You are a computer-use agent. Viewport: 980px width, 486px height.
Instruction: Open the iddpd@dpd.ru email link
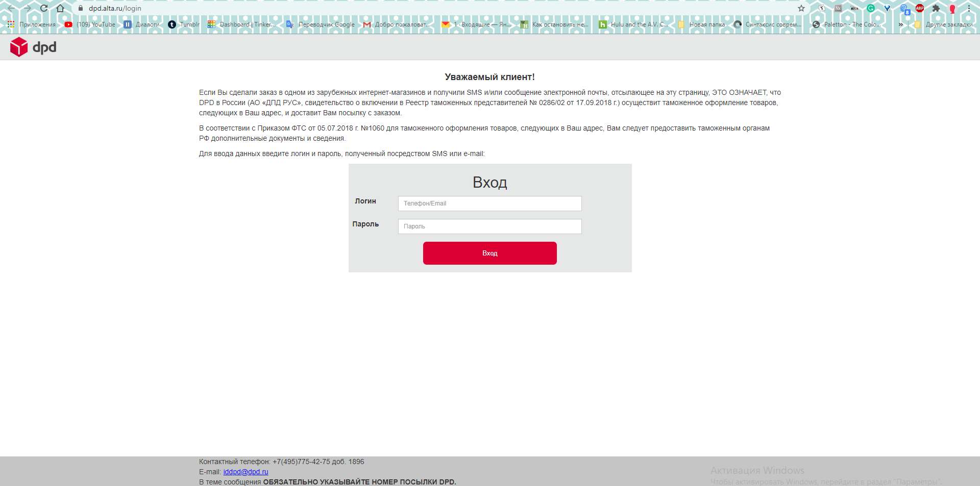[246, 472]
